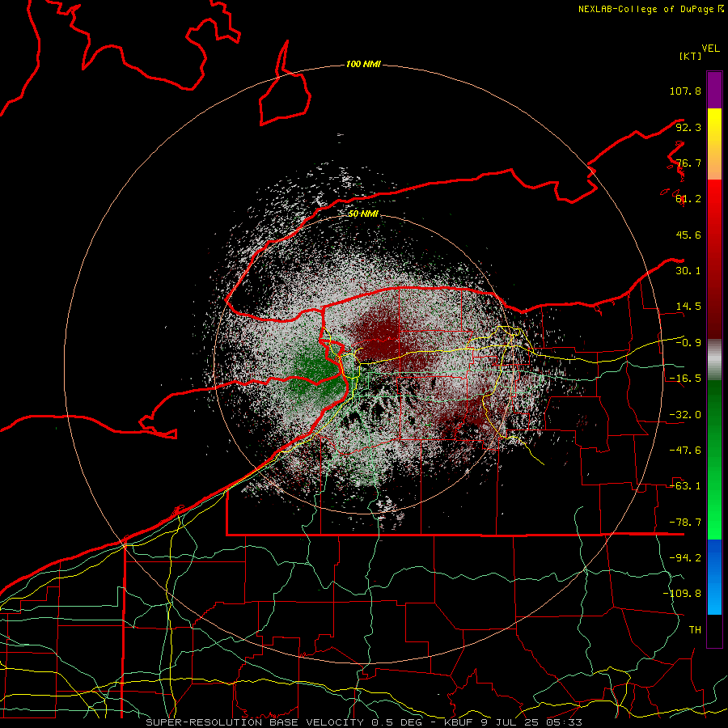728x728 pixels.
Task: Click the 92.3 velocity scale value
Action: (688, 127)
